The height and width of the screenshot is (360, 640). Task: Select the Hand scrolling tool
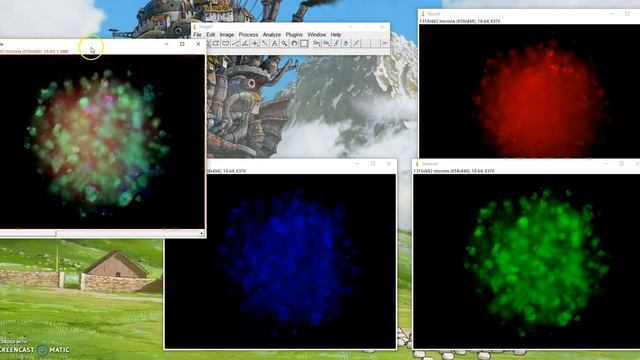pyautogui.click(x=294, y=43)
